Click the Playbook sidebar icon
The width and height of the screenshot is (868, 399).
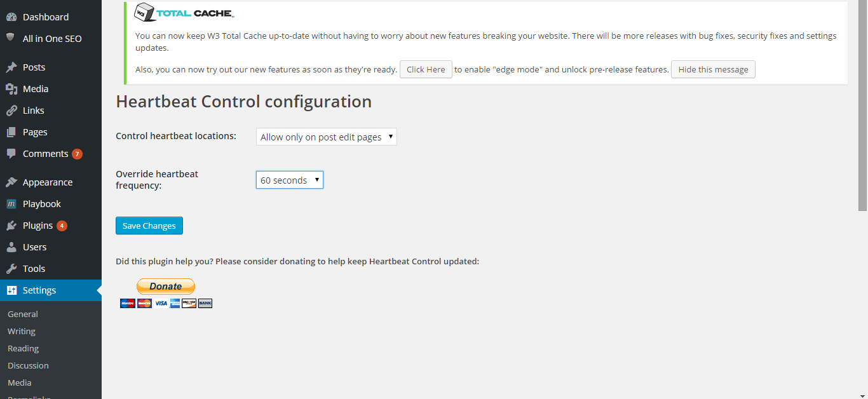coord(11,204)
